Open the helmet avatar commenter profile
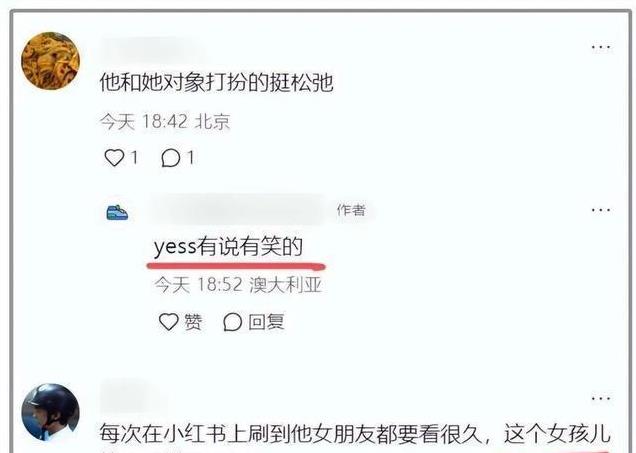 click(x=50, y=413)
